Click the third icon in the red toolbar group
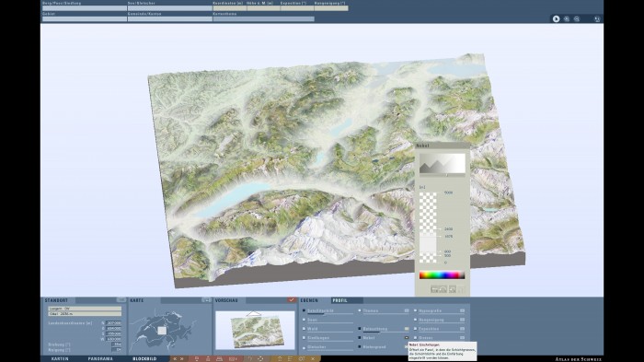 coord(219,358)
